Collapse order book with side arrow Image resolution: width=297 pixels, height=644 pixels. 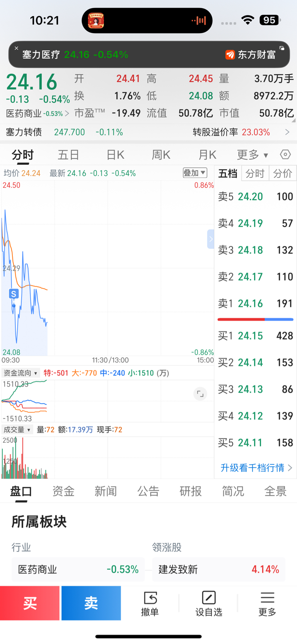(x=211, y=239)
